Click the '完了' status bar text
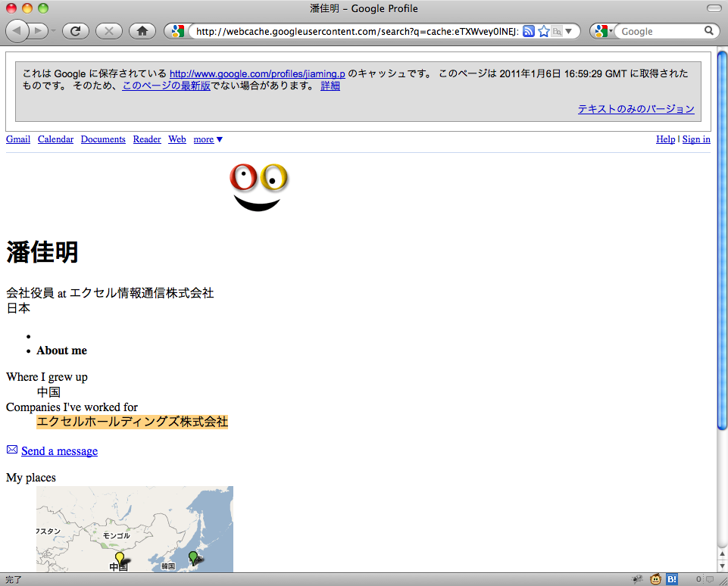 (x=14, y=579)
